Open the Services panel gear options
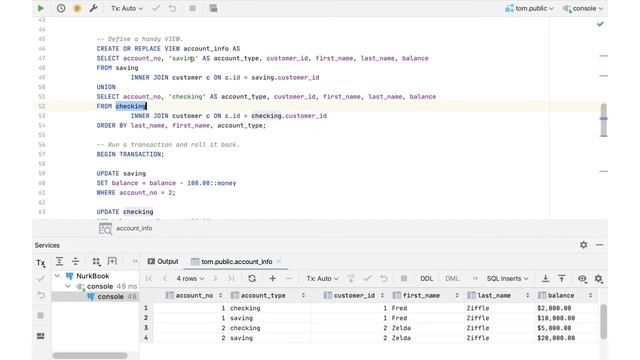640x360 pixels. 584,245
